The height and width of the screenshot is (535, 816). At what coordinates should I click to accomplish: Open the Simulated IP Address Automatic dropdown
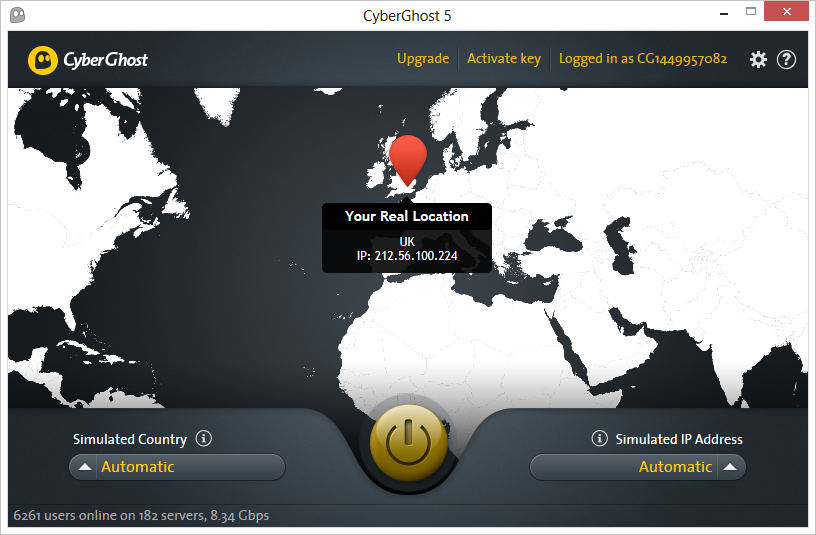coord(638,467)
